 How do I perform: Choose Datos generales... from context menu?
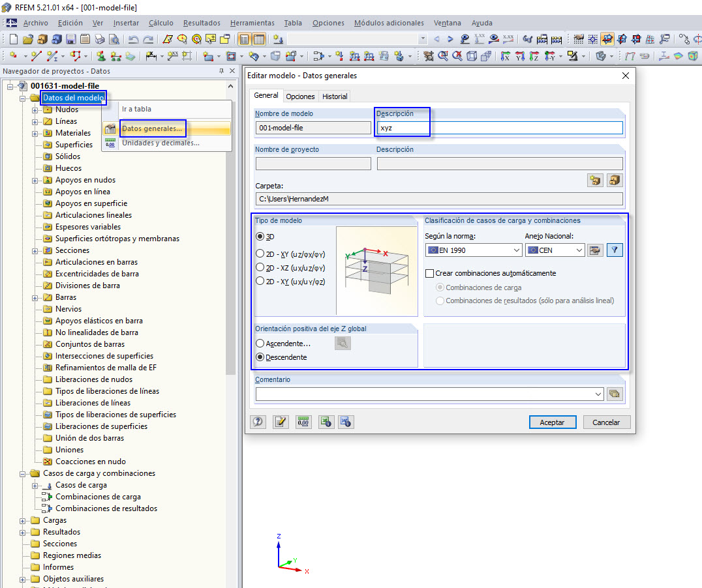pos(152,128)
